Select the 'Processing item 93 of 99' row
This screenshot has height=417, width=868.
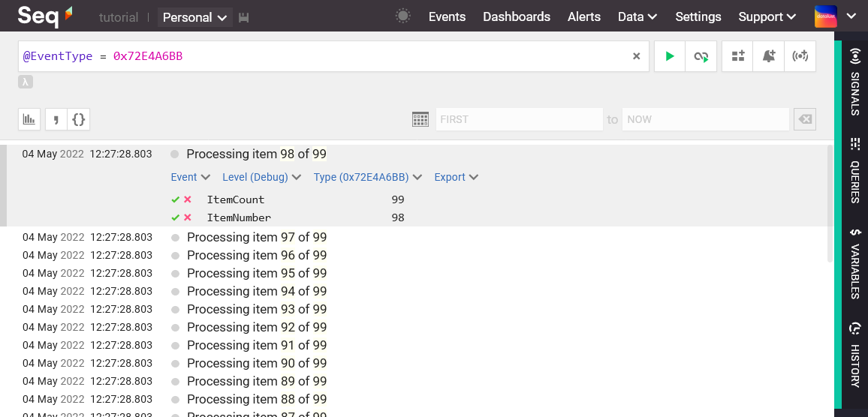pos(257,309)
